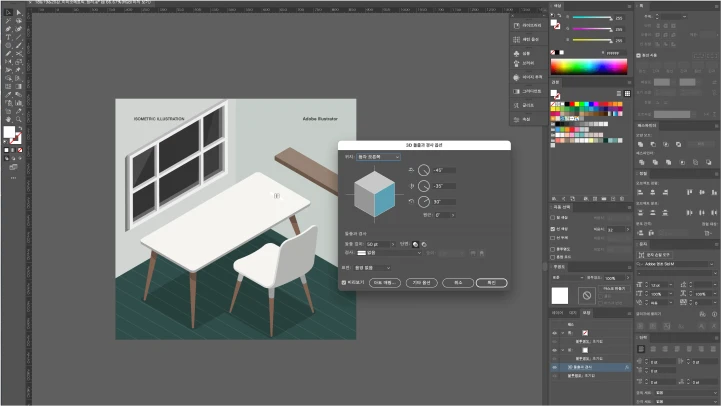Click the Cancel (취소) button in 3D dialog

tap(458, 283)
